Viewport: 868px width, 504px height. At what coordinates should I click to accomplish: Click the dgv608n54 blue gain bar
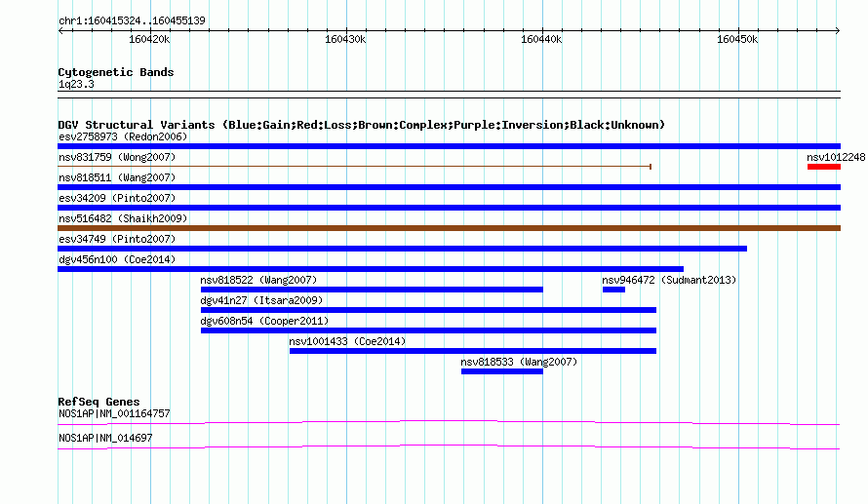(x=428, y=330)
